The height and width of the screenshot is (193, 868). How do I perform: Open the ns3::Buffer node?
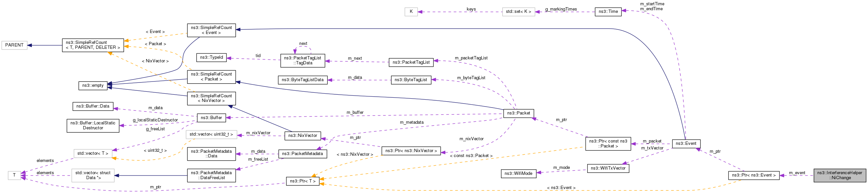(x=211, y=118)
